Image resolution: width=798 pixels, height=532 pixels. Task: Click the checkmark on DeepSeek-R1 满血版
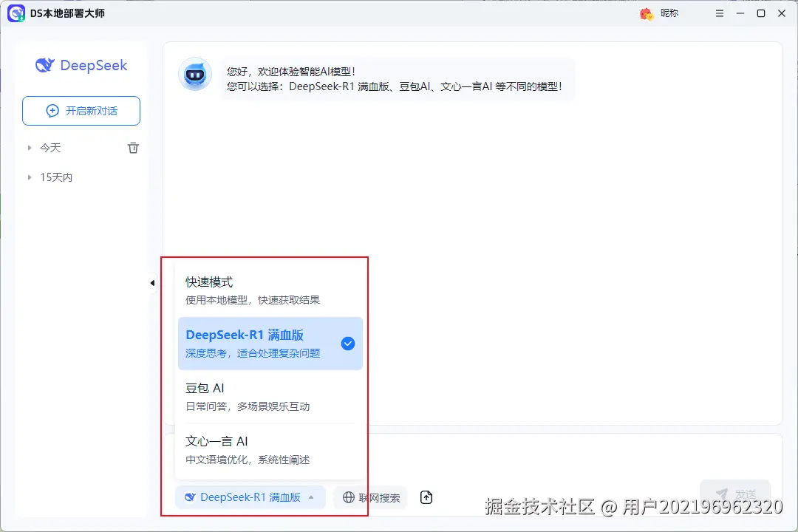[347, 343]
